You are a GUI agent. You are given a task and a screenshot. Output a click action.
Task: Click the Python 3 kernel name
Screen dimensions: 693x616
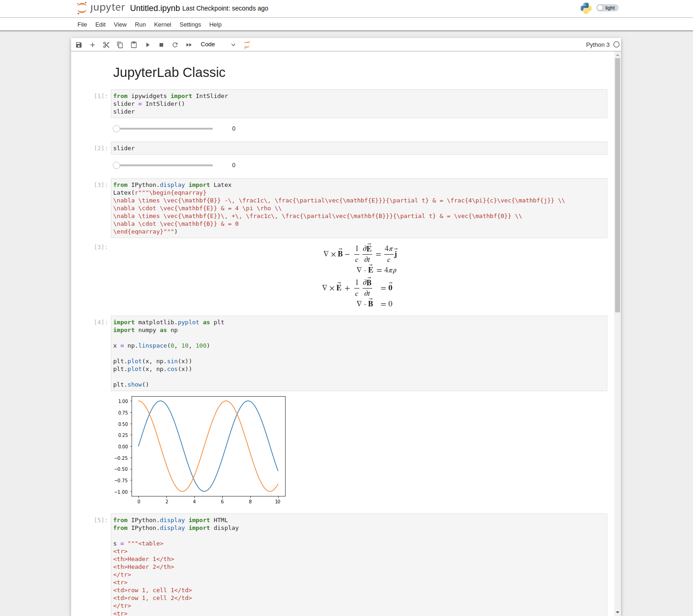click(598, 45)
